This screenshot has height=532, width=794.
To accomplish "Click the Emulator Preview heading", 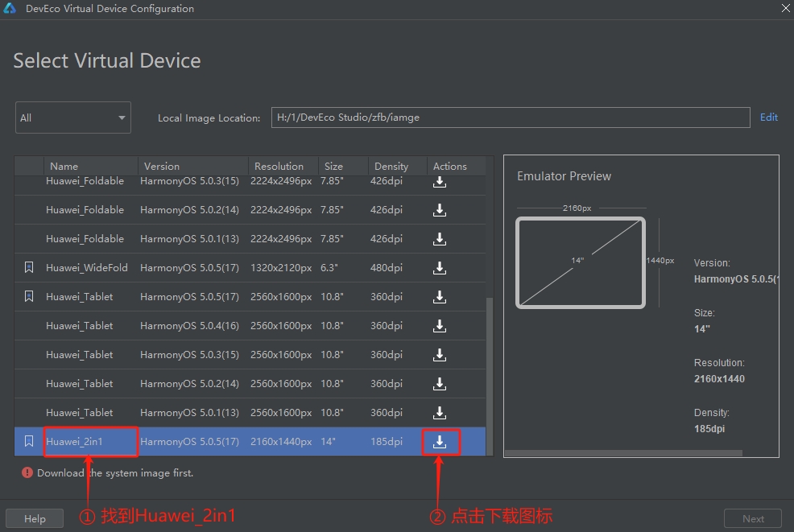I will (564, 176).
